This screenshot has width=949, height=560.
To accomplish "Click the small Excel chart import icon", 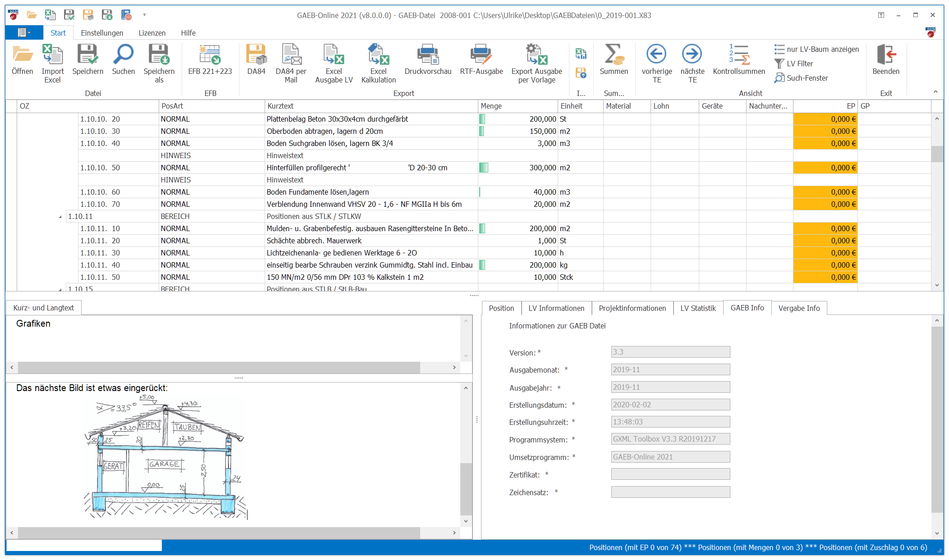I will [581, 54].
